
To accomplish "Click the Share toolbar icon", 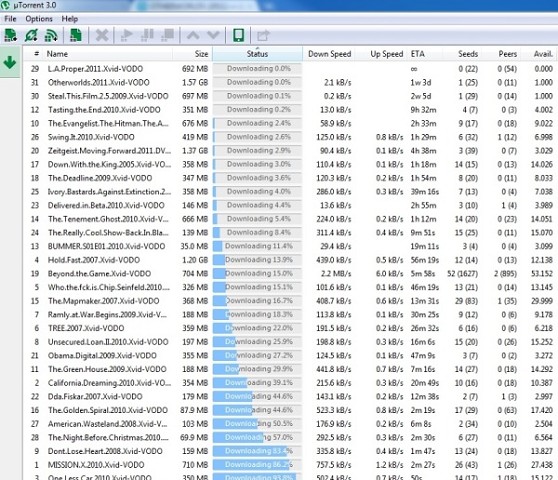I will tap(263, 35).
